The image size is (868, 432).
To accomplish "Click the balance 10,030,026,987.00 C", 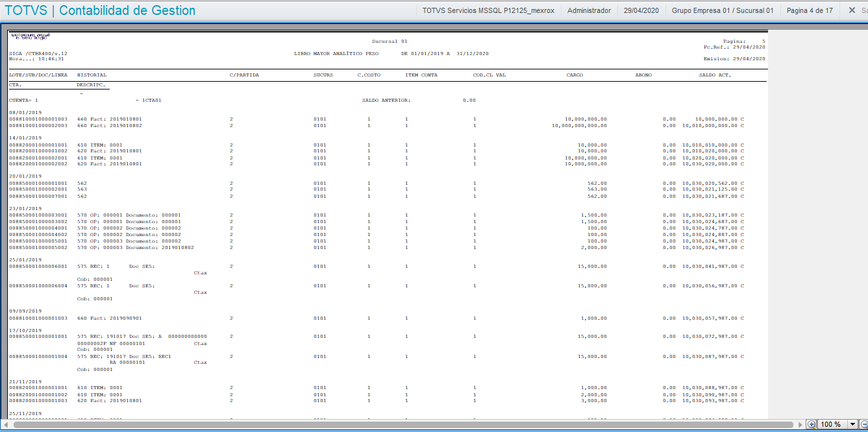I will pyautogui.click(x=713, y=247).
